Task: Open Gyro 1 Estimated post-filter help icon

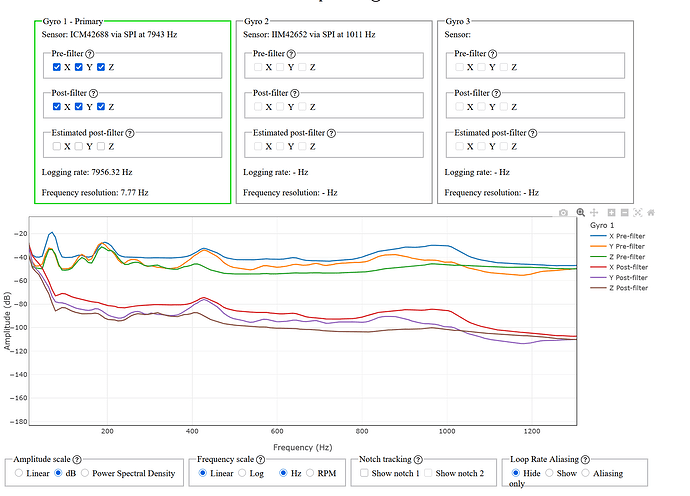Action: tap(130, 133)
